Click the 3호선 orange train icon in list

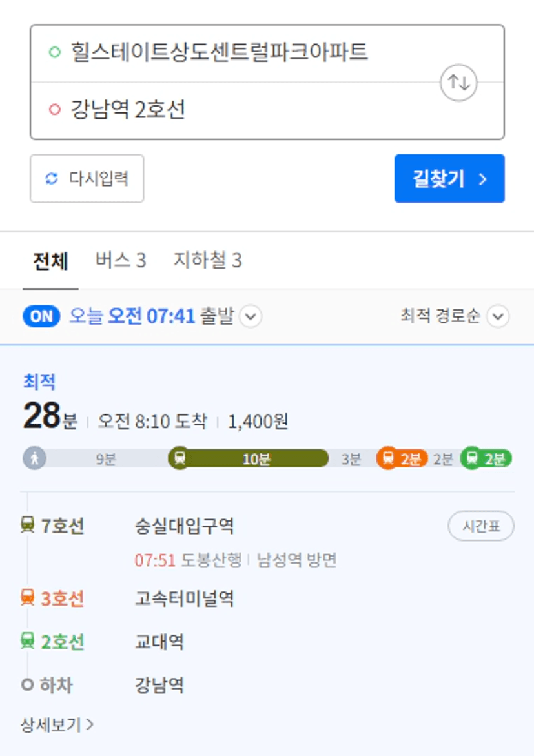[28, 598]
